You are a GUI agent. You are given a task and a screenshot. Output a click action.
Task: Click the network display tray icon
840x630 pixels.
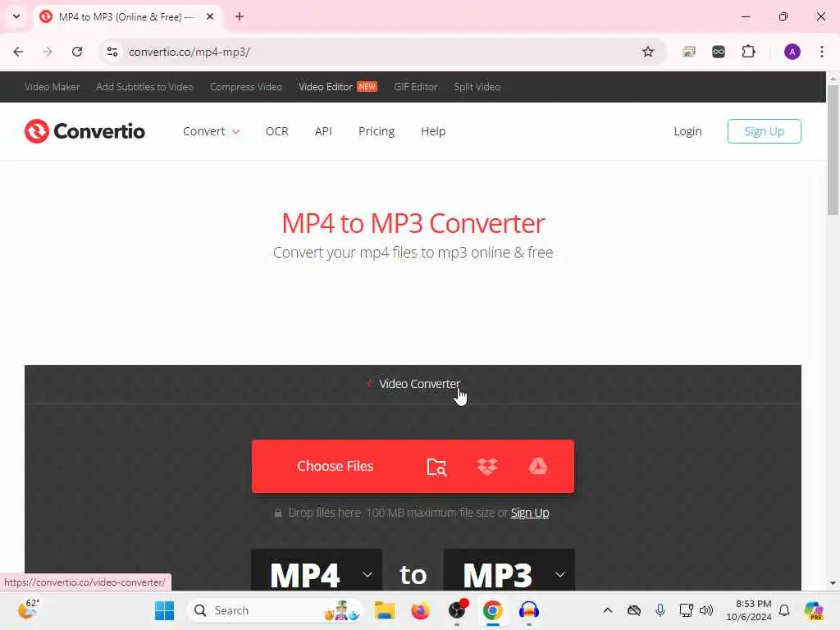coord(686,610)
